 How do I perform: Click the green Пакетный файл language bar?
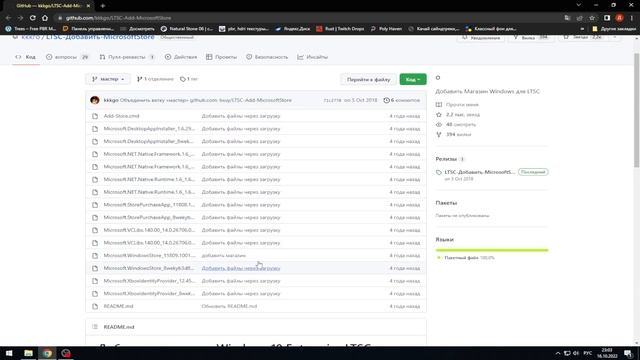pos(492,250)
